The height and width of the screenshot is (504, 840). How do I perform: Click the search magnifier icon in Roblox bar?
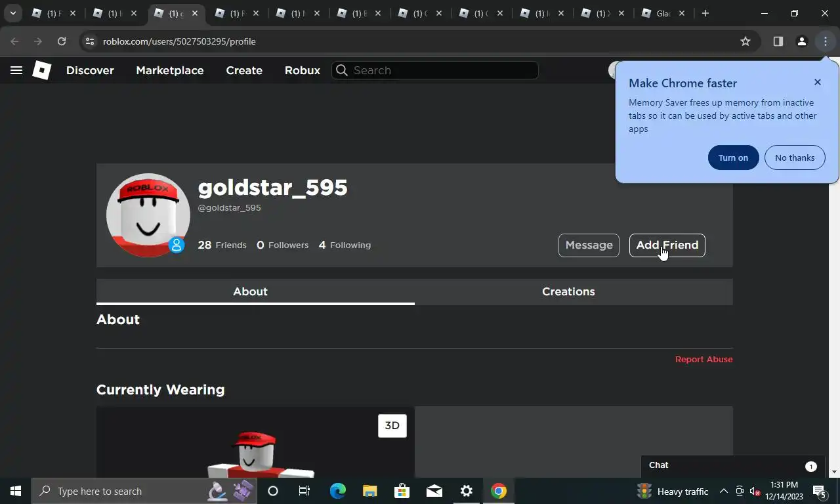(x=342, y=70)
